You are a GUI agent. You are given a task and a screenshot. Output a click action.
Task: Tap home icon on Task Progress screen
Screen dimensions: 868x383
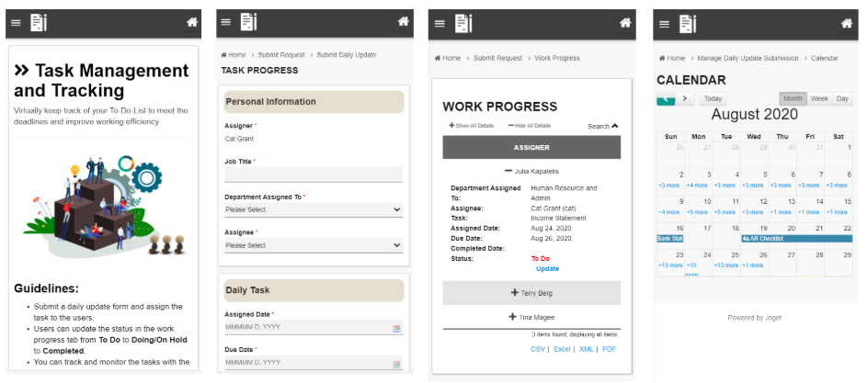point(404,21)
